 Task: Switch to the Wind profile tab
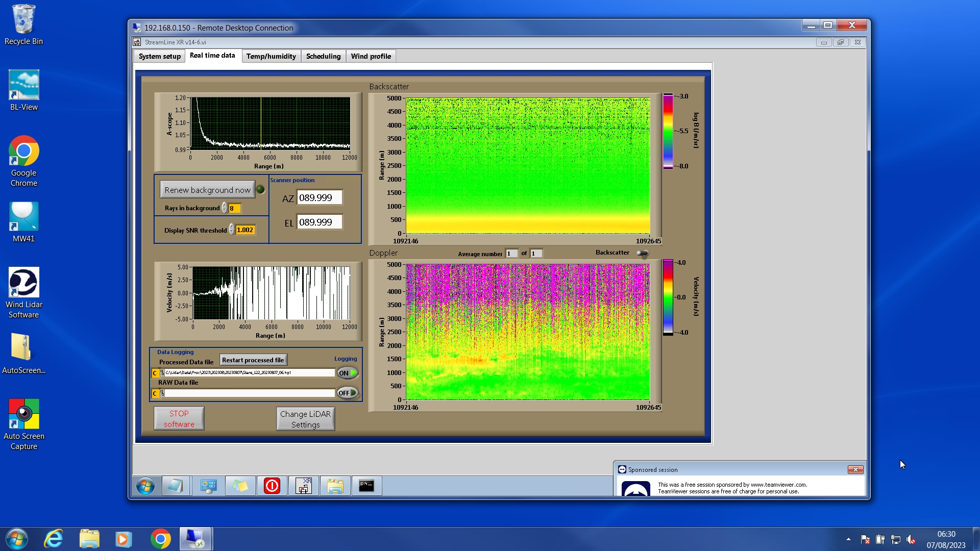[371, 56]
